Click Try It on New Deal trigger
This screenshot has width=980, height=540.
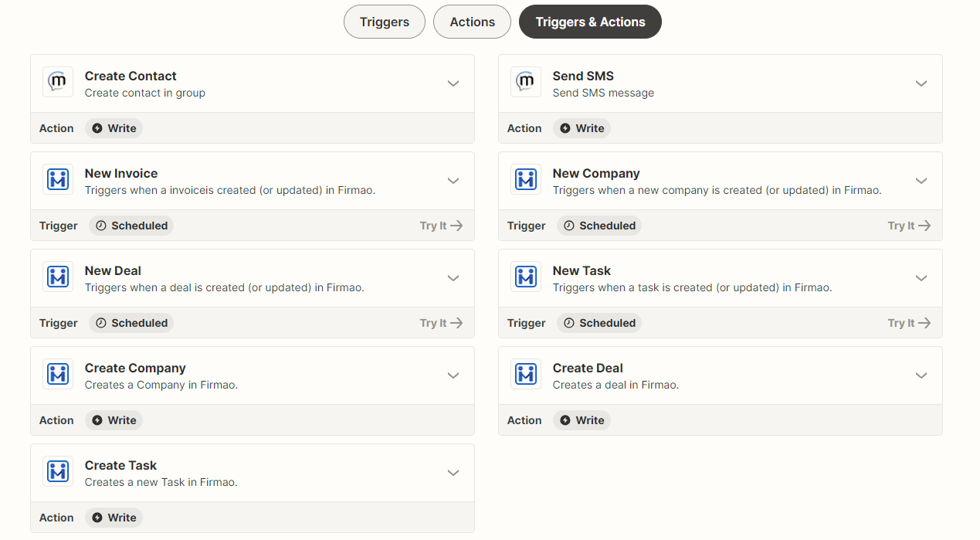(x=441, y=323)
